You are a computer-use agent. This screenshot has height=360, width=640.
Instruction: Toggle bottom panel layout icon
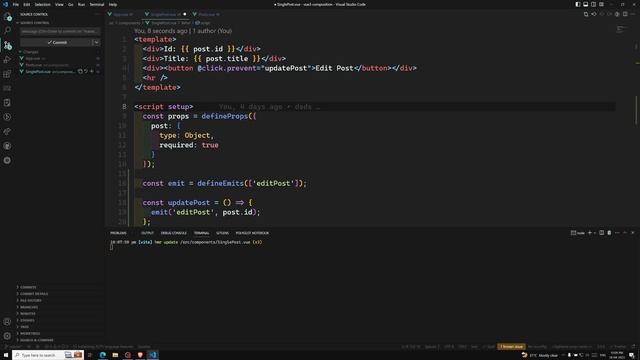[x=586, y=4]
